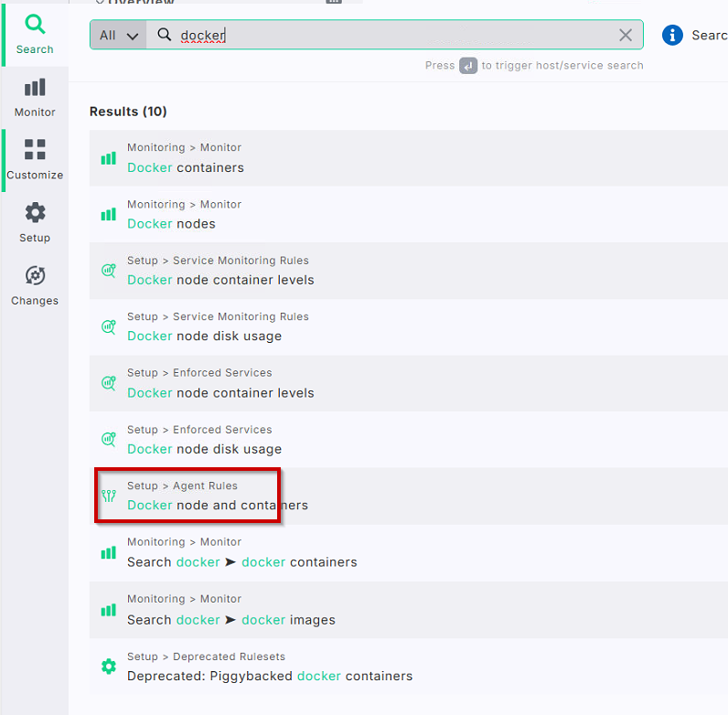Click the blue info icon beside search
This screenshot has height=715, width=728.
point(672,35)
